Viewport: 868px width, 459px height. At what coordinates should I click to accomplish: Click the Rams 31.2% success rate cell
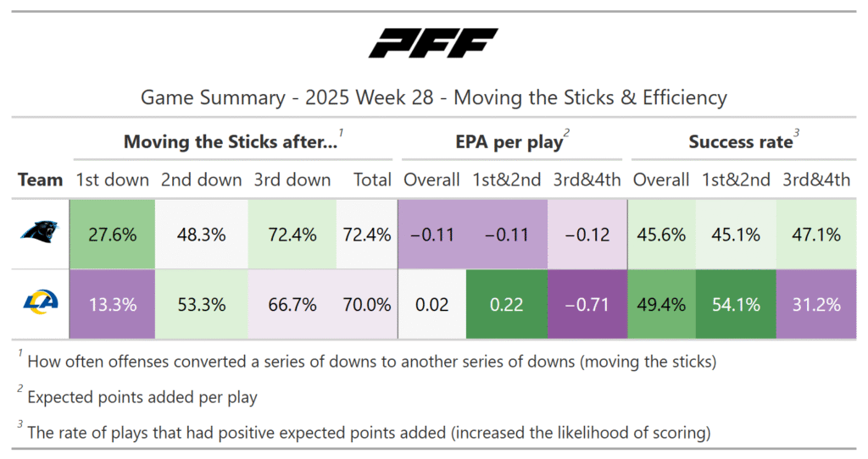[815, 305]
